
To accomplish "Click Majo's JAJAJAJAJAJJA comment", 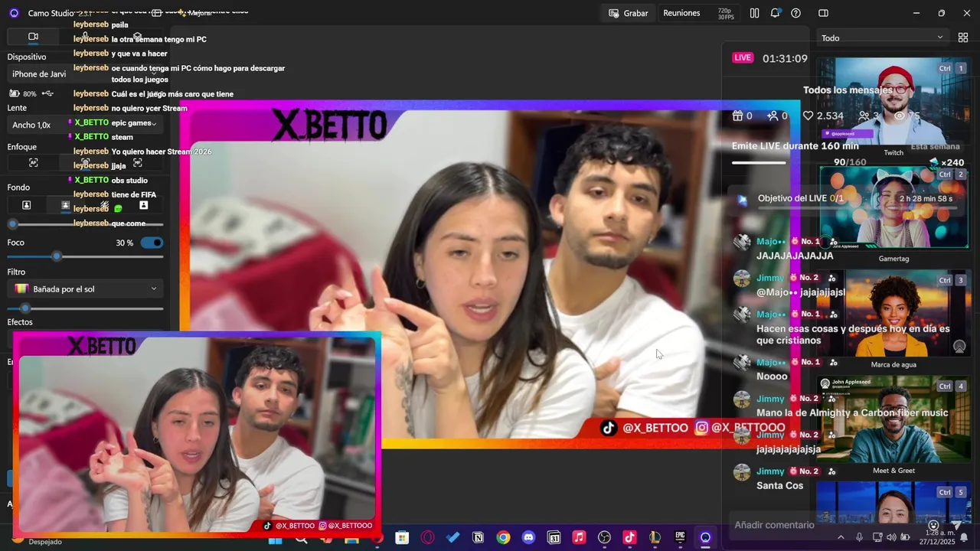I will coord(795,256).
